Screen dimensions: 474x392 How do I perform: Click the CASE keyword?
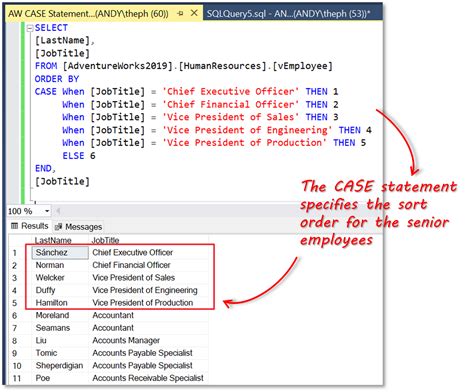46,92
